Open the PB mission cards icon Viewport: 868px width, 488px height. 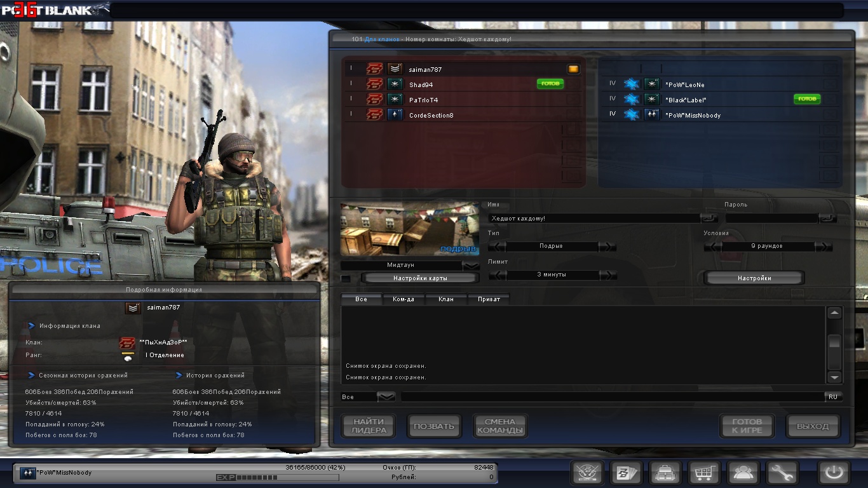tap(627, 473)
